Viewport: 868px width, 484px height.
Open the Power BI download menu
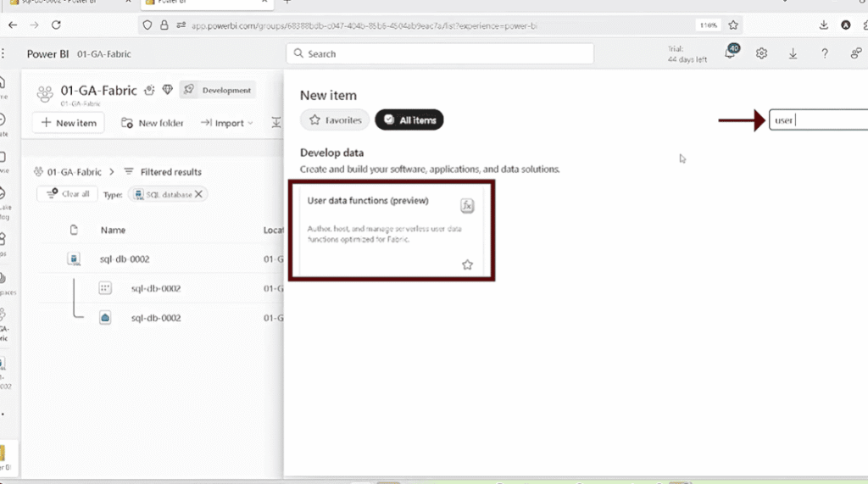[793, 53]
